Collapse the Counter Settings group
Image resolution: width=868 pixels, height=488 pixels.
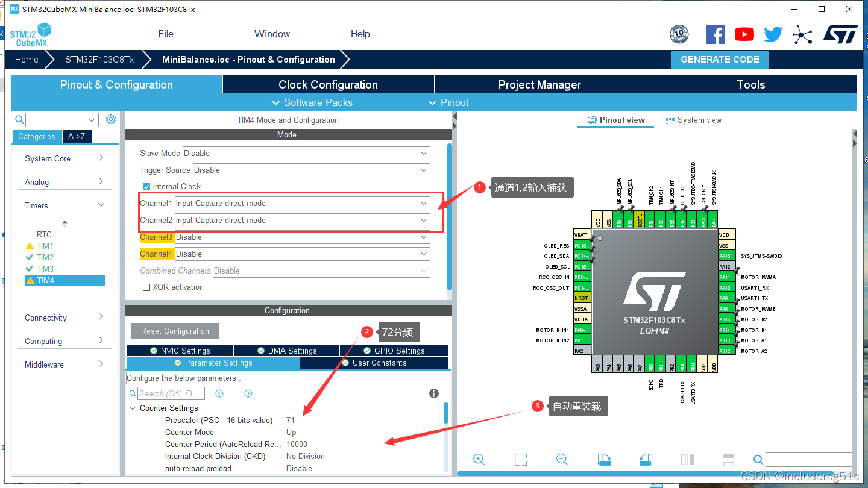[133, 408]
